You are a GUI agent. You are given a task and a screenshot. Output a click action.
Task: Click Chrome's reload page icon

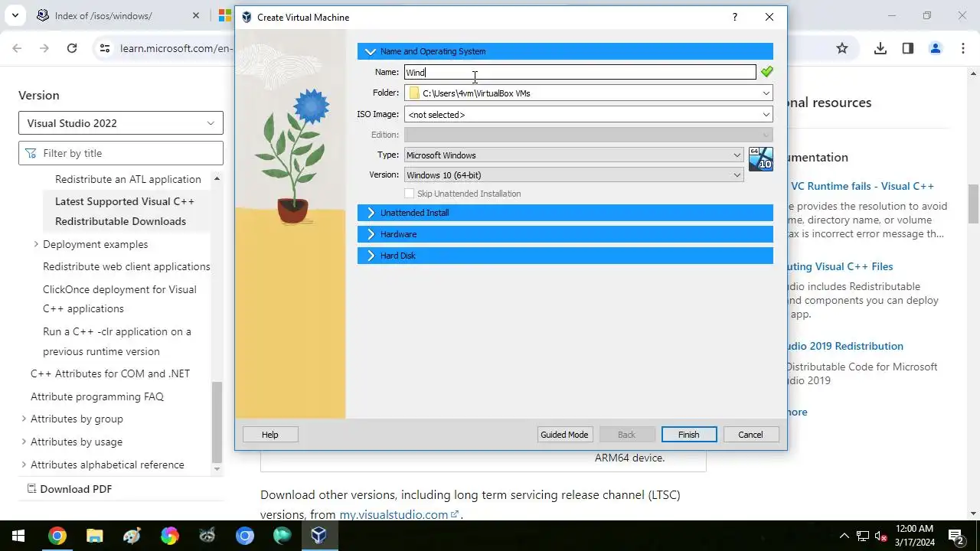(x=72, y=48)
